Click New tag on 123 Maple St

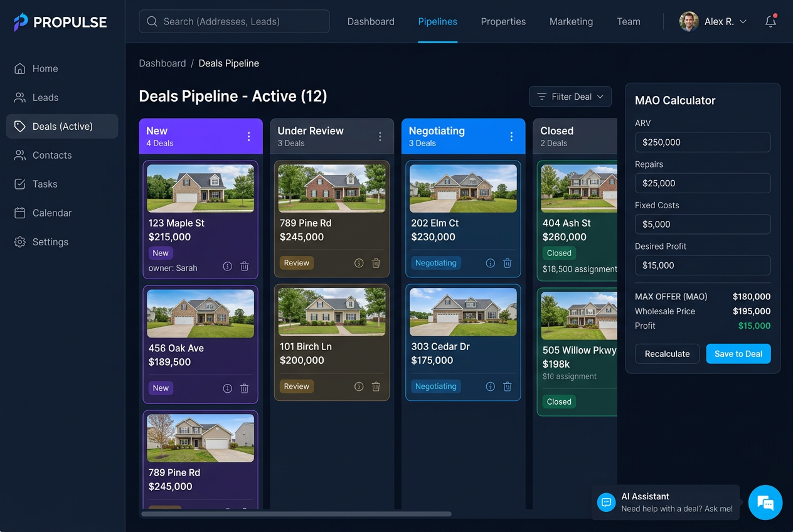click(x=161, y=253)
